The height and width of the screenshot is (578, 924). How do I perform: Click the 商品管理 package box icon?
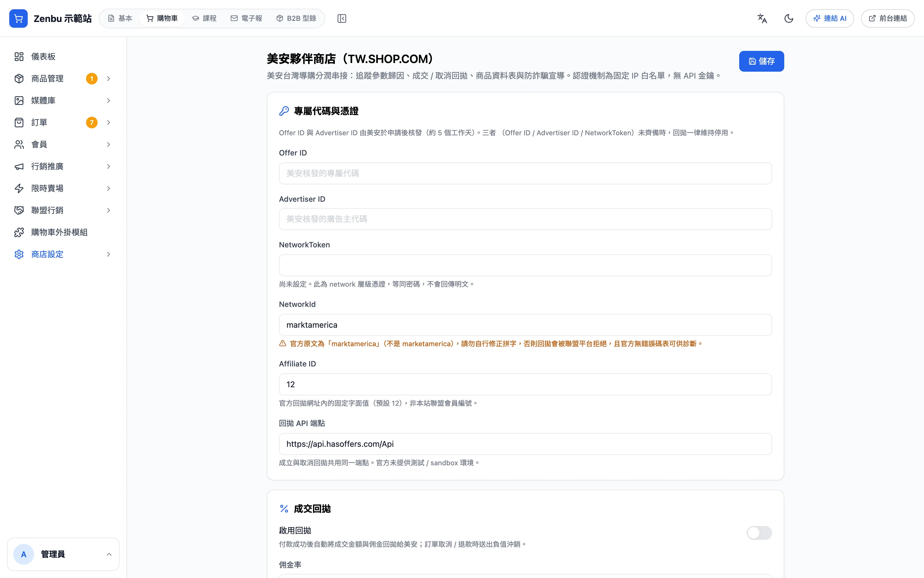tap(19, 78)
